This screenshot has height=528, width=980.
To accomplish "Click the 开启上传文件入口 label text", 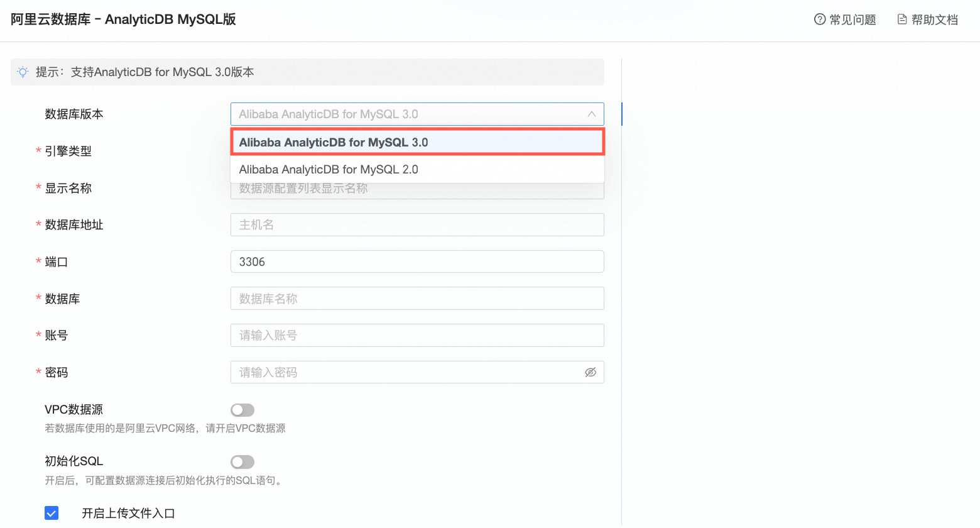I will [128, 514].
